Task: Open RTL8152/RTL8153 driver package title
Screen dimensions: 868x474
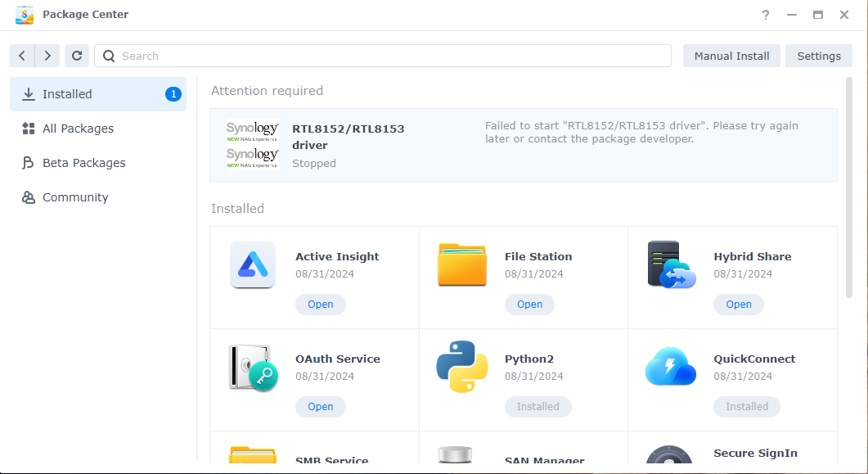Action: pyautogui.click(x=349, y=137)
